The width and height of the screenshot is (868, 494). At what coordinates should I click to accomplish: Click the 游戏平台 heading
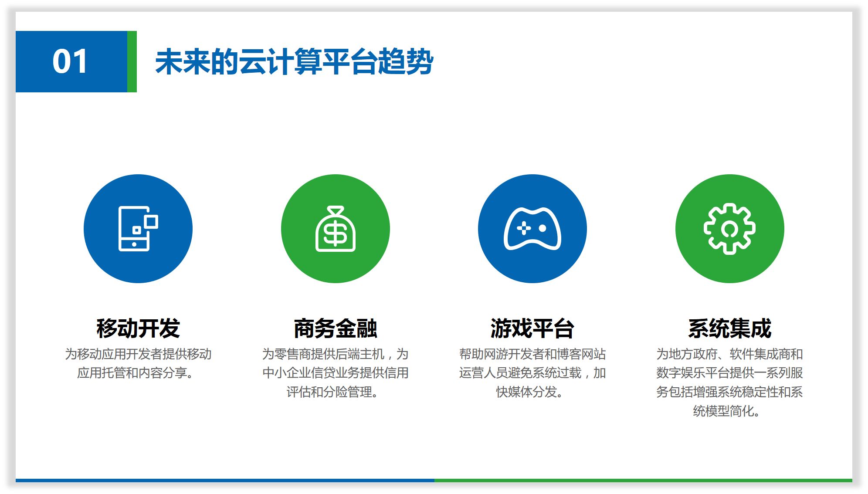coord(532,328)
